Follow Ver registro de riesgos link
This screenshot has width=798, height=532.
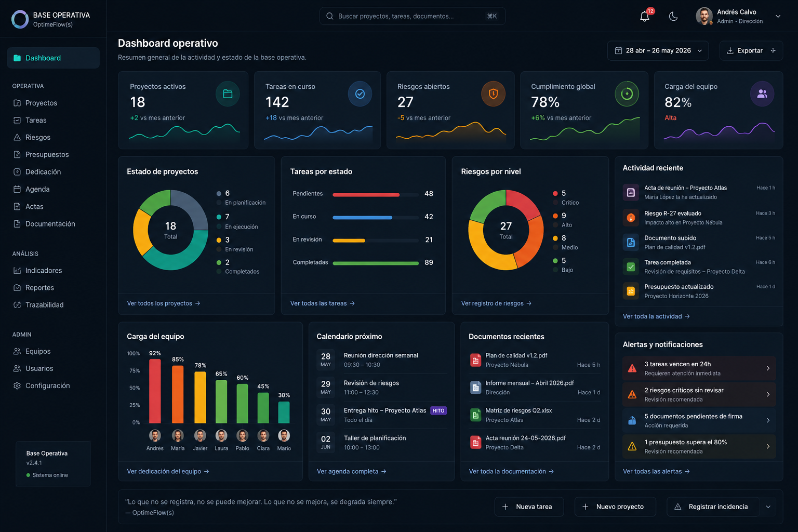coord(496,303)
